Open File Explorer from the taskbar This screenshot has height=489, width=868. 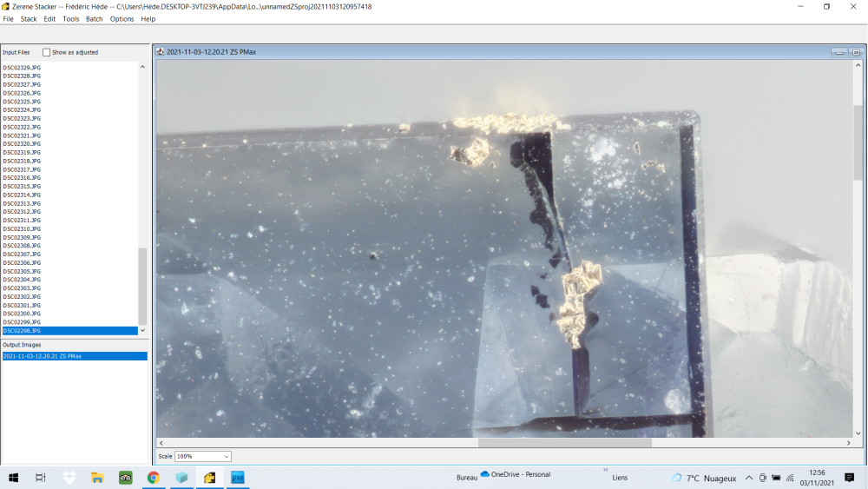coord(97,478)
